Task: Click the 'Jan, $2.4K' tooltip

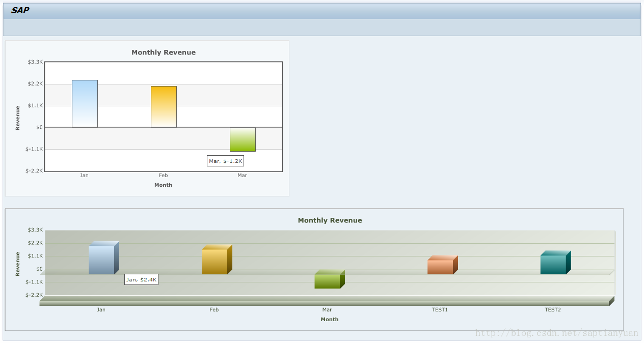Action: tap(142, 279)
